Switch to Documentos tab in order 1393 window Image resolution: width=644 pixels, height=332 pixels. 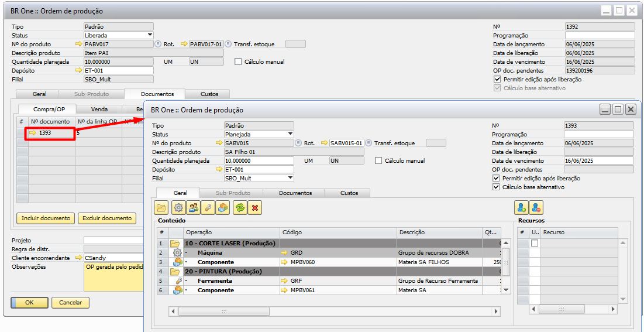[x=295, y=193]
